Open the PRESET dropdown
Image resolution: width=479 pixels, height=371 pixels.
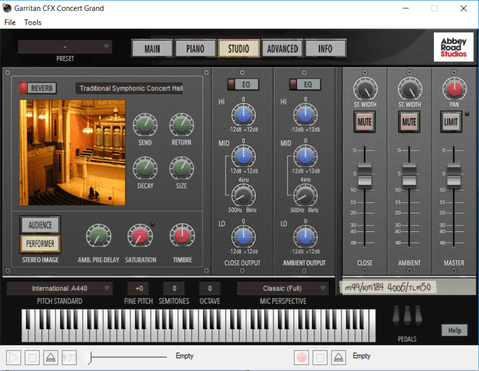pos(65,47)
